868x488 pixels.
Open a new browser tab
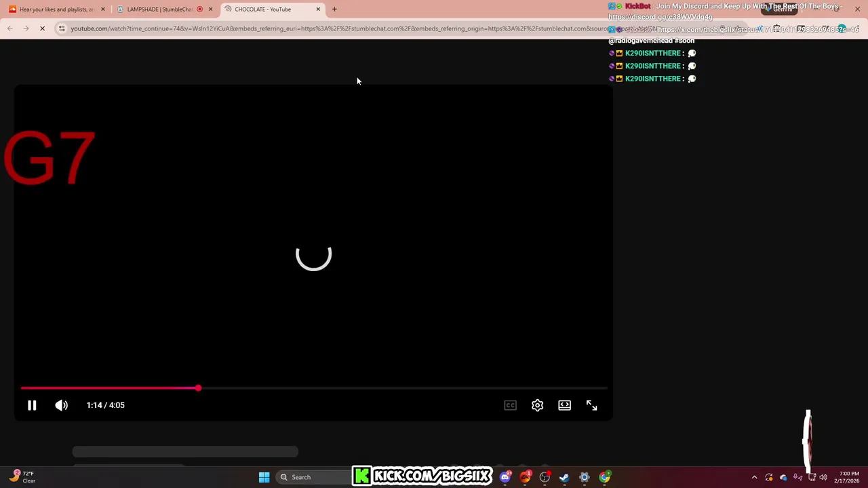pyautogui.click(x=334, y=9)
